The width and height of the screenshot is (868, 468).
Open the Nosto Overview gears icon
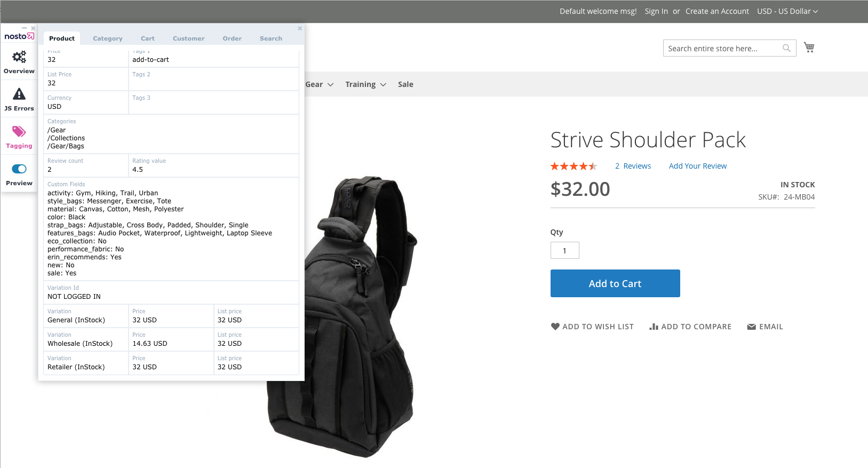19,57
